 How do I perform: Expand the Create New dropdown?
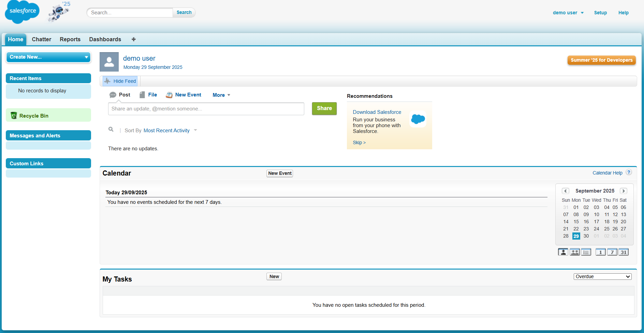(x=48, y=57)
